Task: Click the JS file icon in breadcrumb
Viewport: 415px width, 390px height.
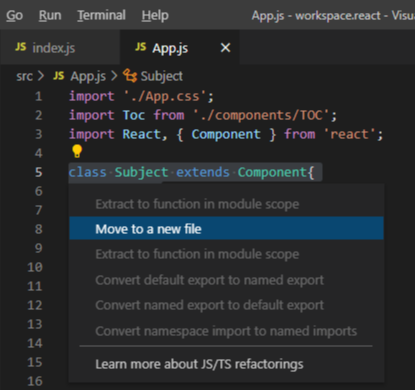Action: (x=59, y=76)
